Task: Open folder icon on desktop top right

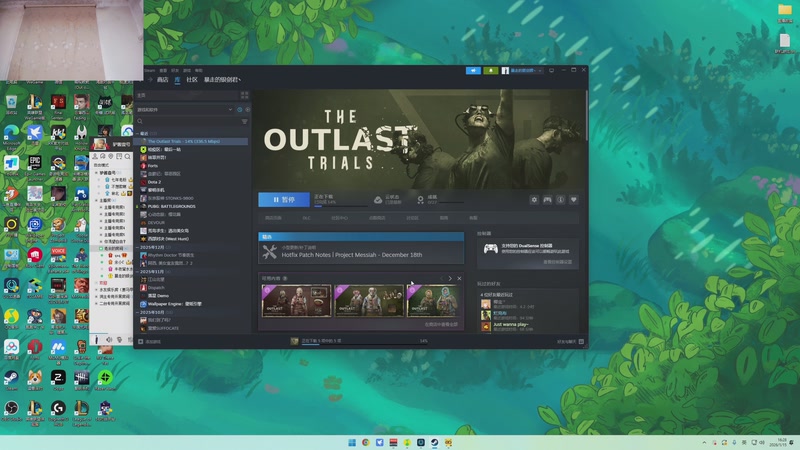Action: pos(785,12)
